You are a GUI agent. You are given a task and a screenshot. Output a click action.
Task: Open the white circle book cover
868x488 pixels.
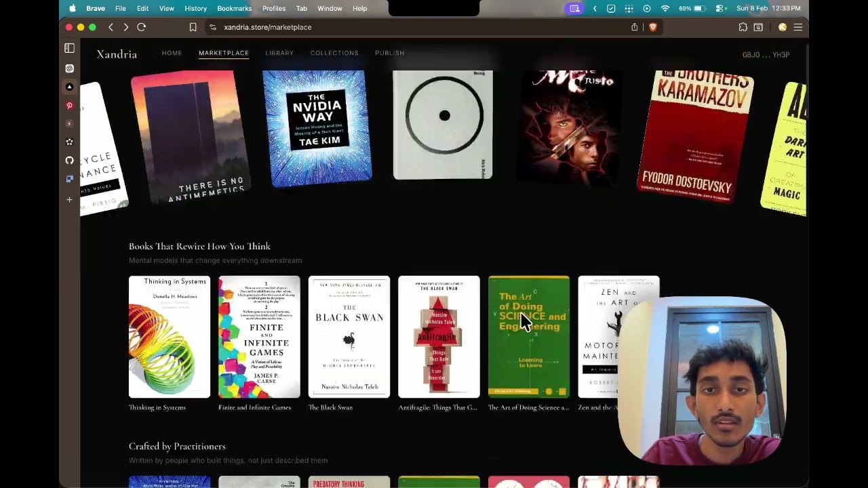pos(443,125)
